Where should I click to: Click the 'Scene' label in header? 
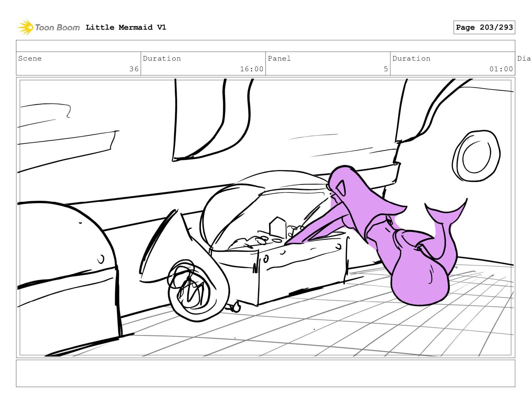30,58
